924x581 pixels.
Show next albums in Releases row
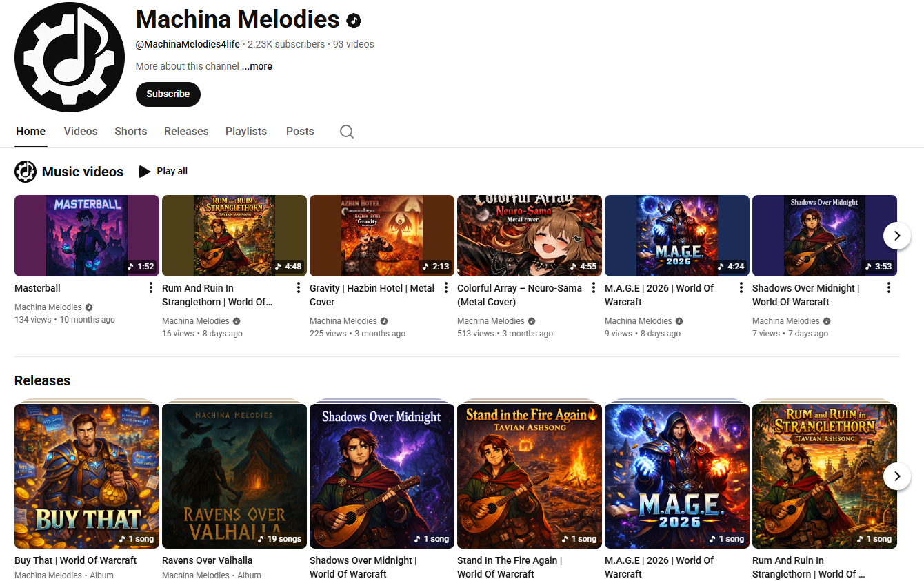[897, 476]
